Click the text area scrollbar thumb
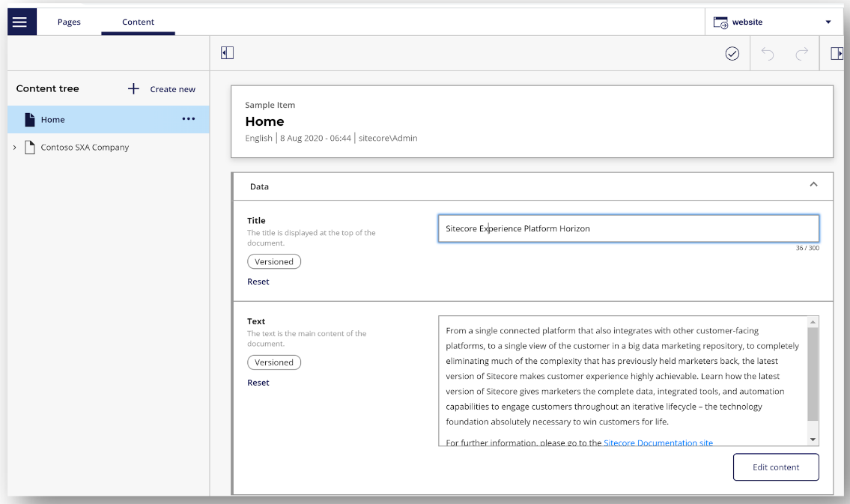The image size is (850, 504). [x=813, y=374]
